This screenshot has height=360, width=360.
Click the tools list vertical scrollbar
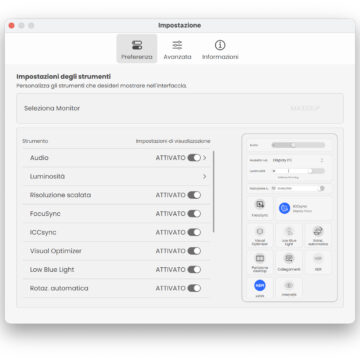click(x=213, y=191)
